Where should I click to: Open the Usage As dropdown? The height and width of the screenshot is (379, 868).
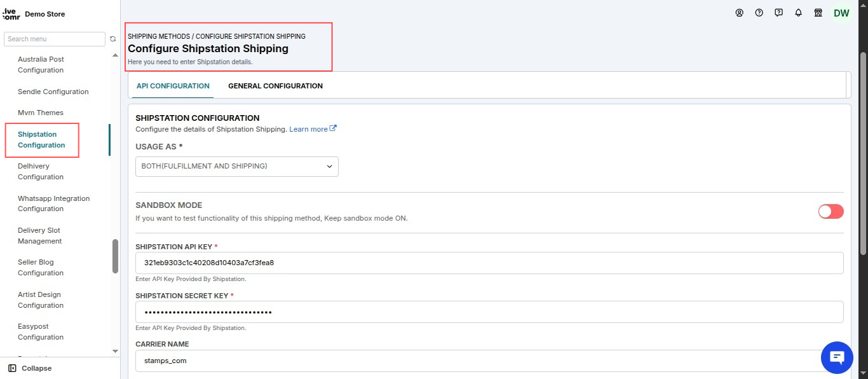[x=237, y=166]
